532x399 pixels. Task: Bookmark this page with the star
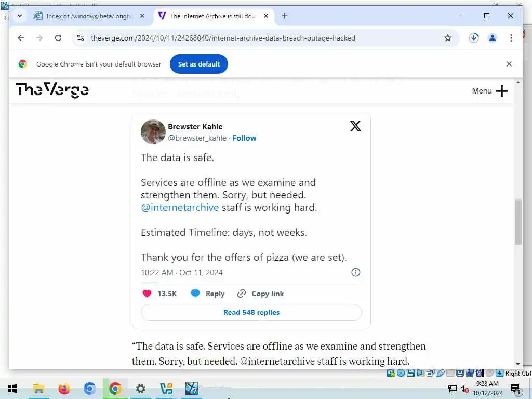point(448,38)
